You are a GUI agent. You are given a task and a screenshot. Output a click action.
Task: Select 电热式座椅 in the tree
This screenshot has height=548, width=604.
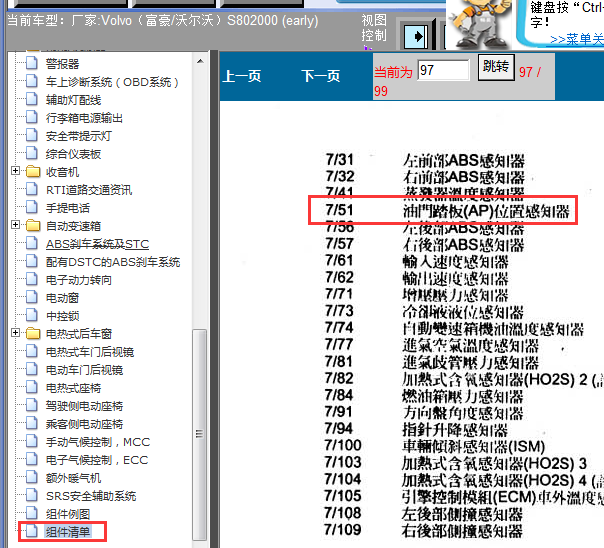(73, 388)
